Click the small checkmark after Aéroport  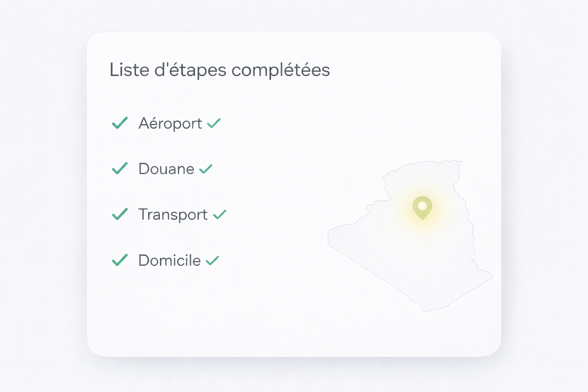tap(214, 123)
